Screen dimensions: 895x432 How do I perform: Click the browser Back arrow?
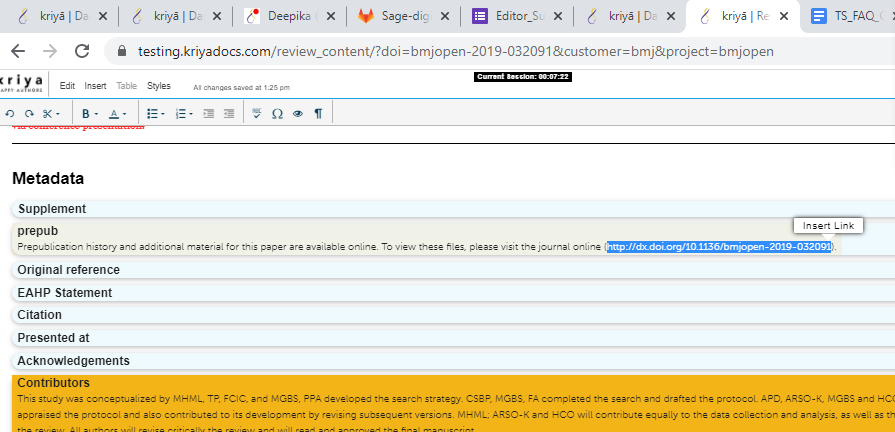pyautogui.click(x=18, y=51)
